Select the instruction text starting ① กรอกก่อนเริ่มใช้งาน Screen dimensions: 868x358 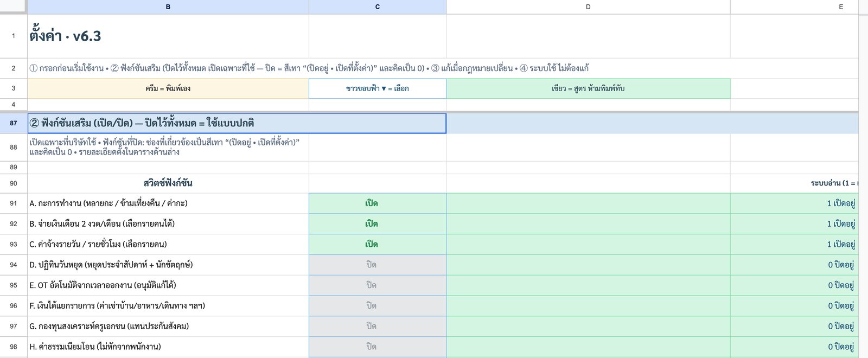point(309,68)
